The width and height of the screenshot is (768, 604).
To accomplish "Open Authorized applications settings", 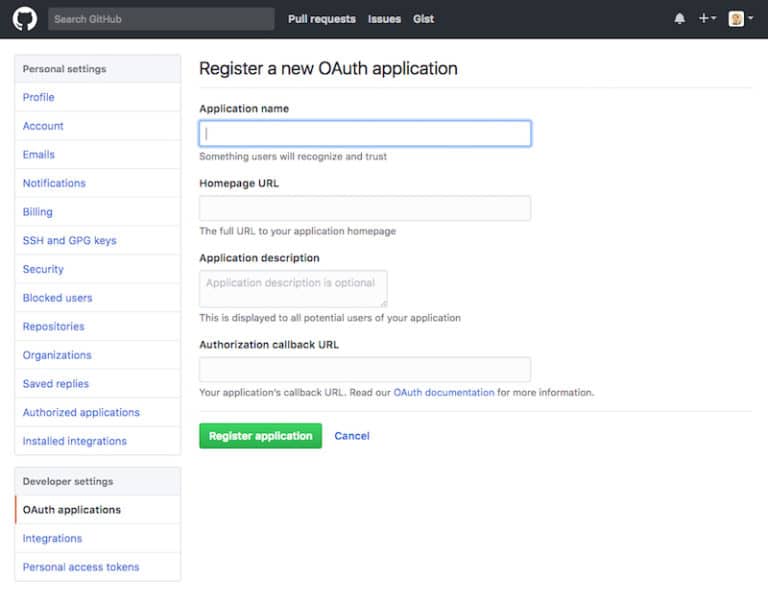I will click(98, 412).
